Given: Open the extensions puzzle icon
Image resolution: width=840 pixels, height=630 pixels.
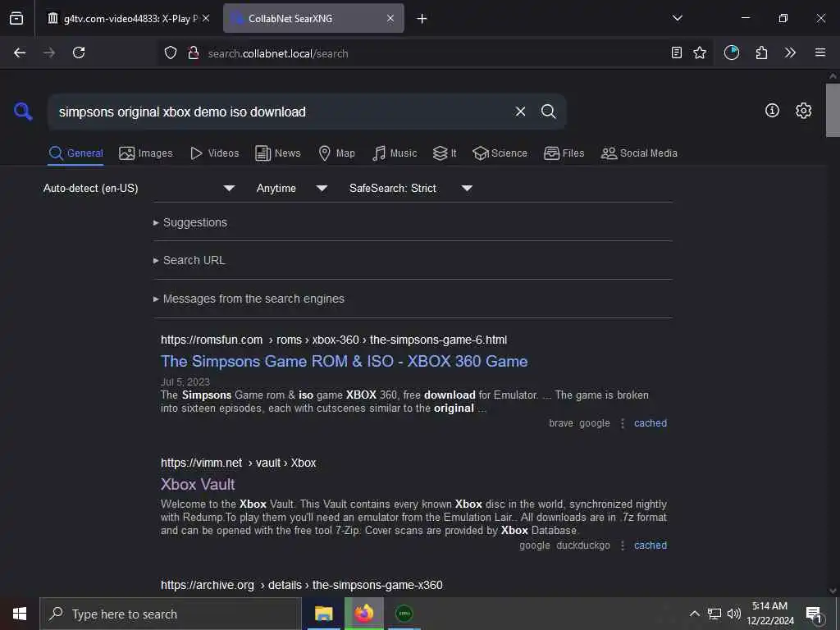Looking at the screenshot, I should pos(761,52).
